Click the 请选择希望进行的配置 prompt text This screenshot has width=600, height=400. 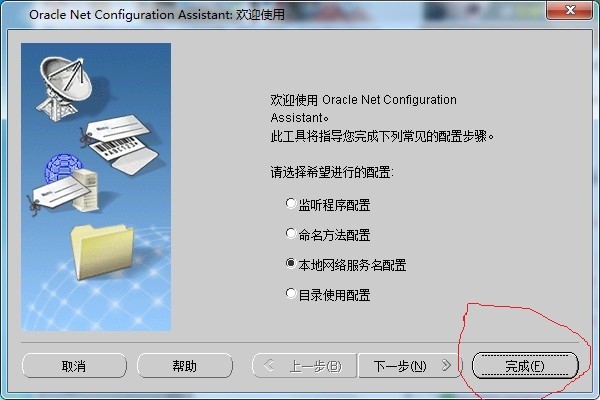pyautogui.click(x=332, y=172)
